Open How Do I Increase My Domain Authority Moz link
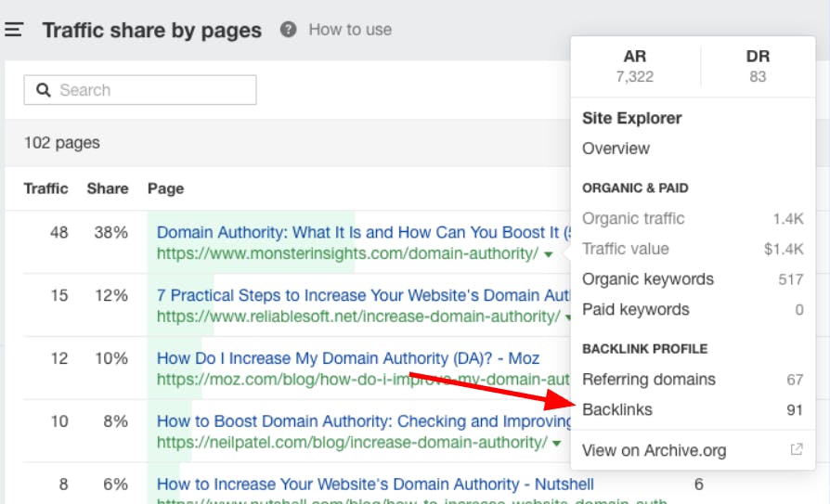Image resolution: width=830 pixels, height=504 pixels. 348,358
